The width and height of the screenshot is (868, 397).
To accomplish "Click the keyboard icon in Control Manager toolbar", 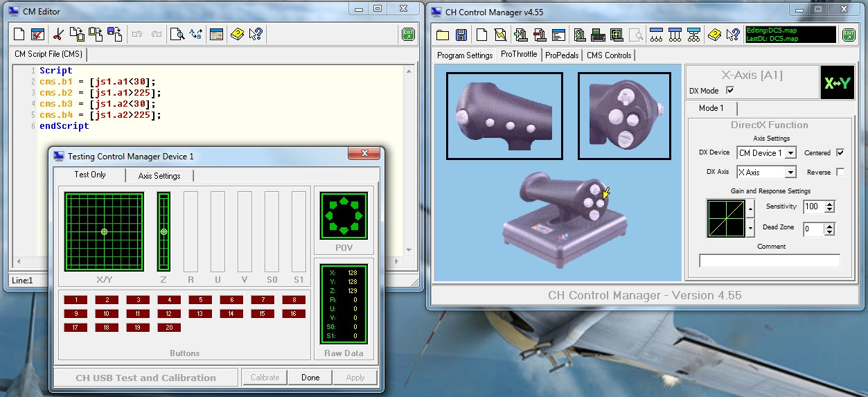I will [599, 35].
